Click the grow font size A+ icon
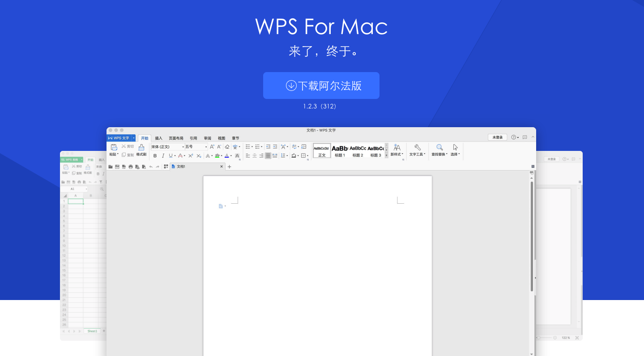Image resolution: width=644 pixels, height=356 pixels. coord(212,146)
